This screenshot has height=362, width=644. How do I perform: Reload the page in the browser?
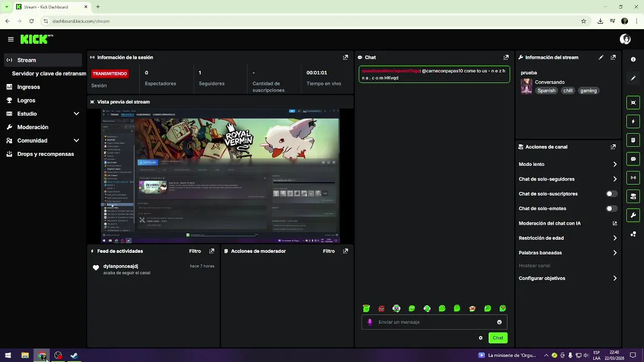click(31, 21)
